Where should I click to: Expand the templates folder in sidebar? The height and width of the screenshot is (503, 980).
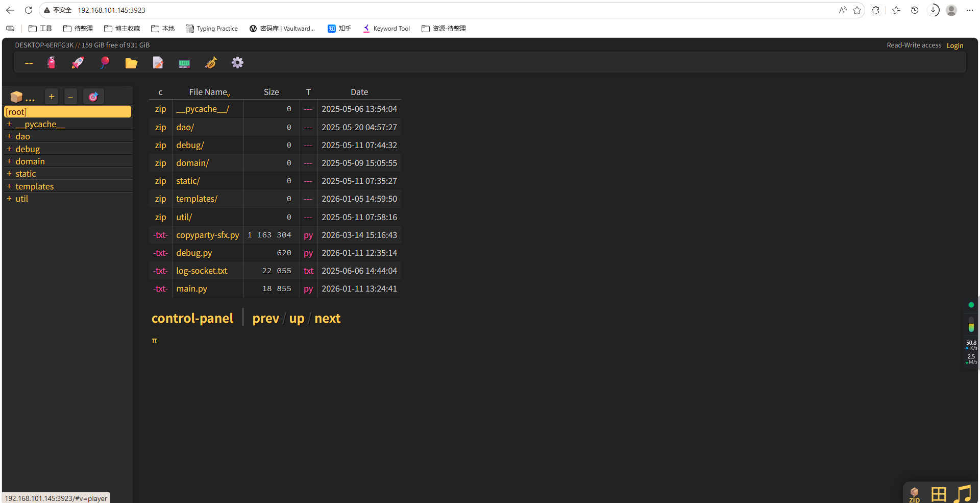9,186
